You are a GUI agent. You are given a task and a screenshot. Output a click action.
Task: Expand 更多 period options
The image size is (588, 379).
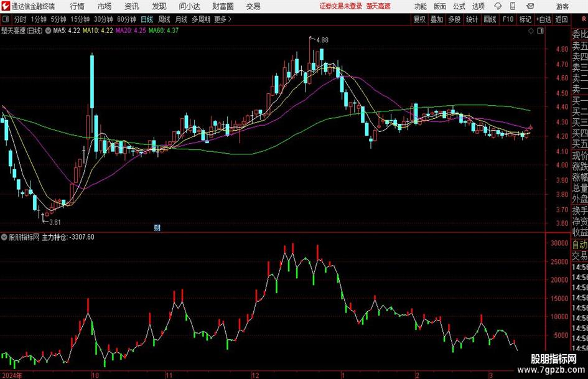pyautogui.click(x=223, y=19)
